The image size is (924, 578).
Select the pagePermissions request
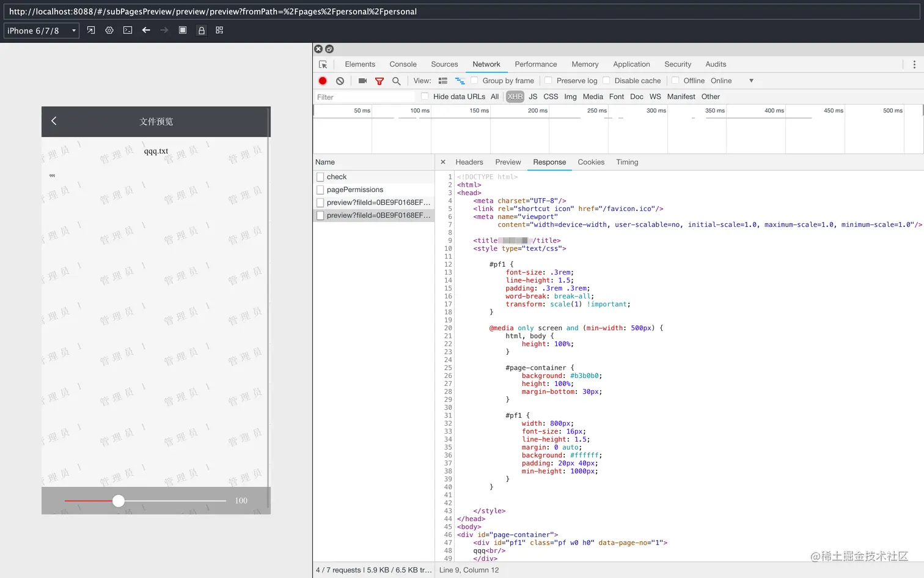click(x=354, y=190)
